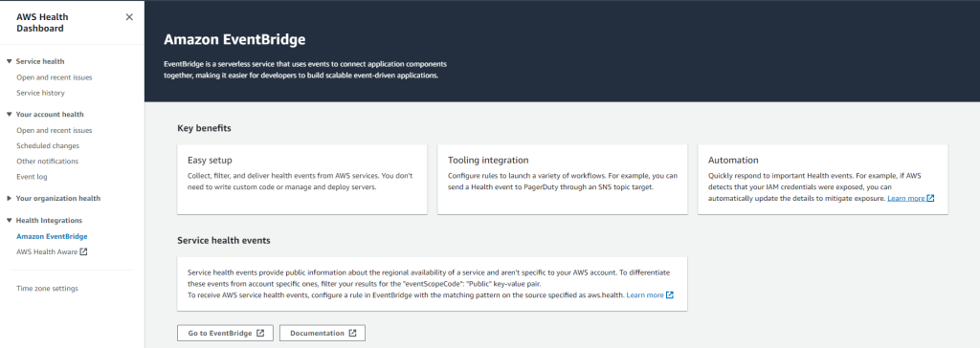
Task: Click the Health Integrations section label
Action: [x=49, y=221]
